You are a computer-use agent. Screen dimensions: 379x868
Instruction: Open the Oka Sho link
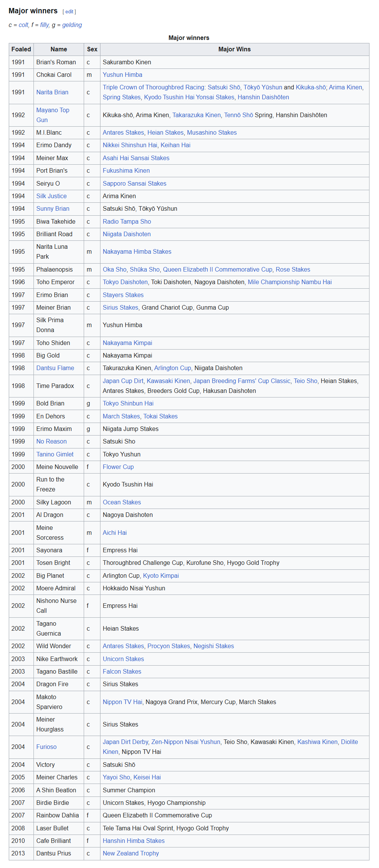pos(115,270)
